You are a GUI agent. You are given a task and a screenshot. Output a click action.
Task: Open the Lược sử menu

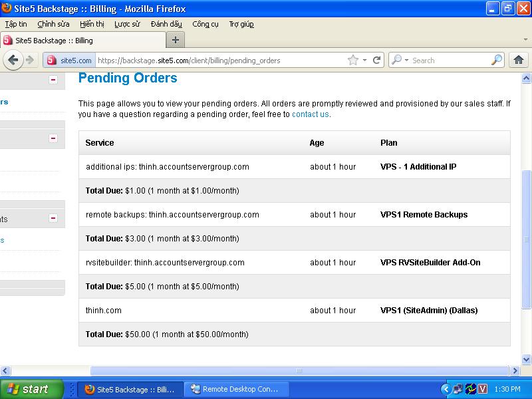pyautogui.click(x=127, y=24)
